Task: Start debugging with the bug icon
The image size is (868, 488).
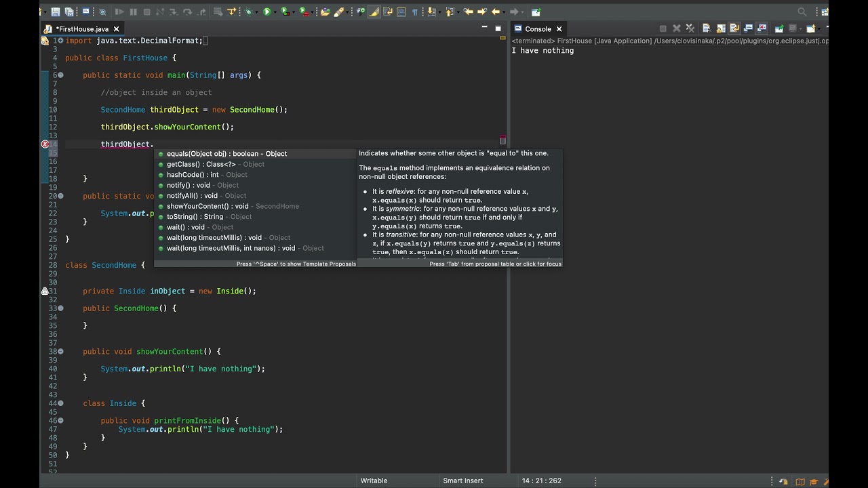Action: (248, 12)
